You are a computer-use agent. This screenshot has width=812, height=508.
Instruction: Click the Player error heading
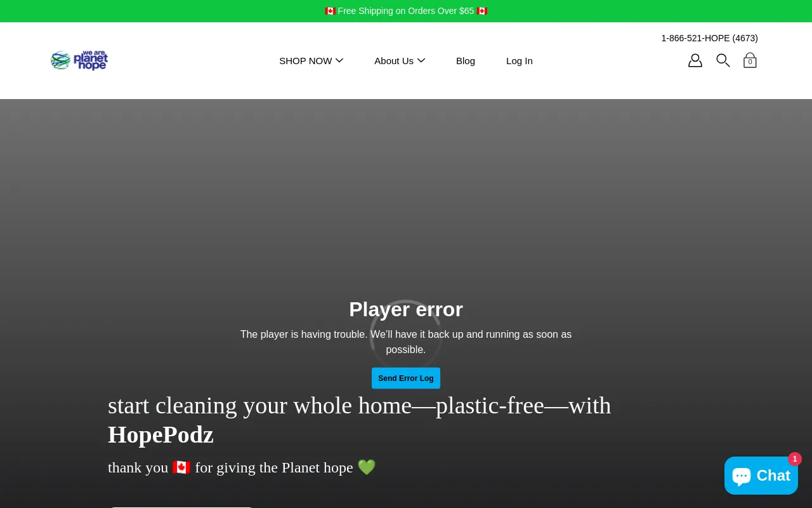point(406,309)
